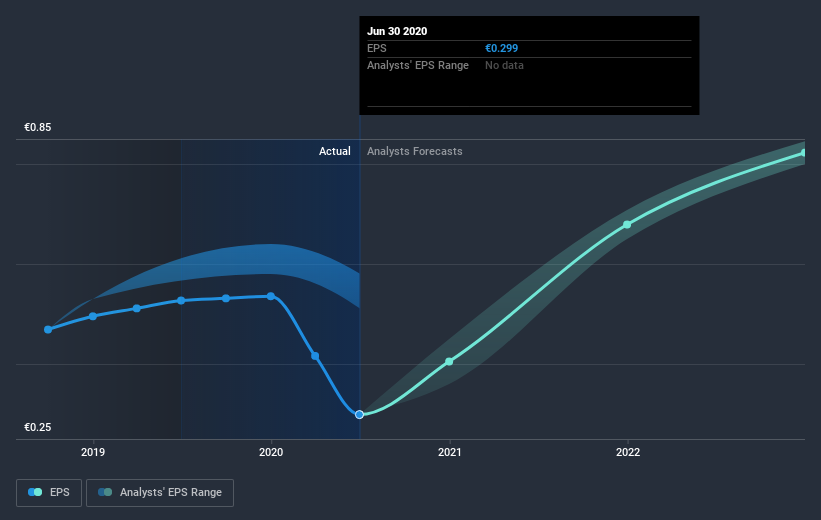Click the Actual section label
This screenshot has height=520, width=821.
pos(335,151)
